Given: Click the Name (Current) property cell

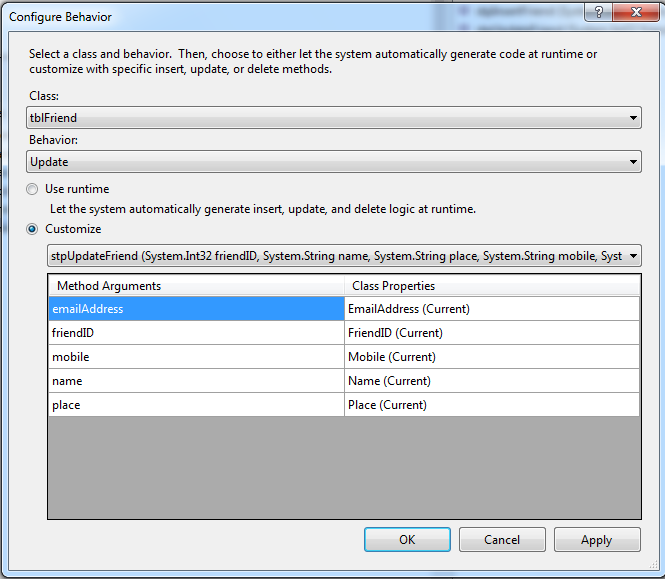Looking at the screenshot, I should pyautogui.click(x=492, y=381).
